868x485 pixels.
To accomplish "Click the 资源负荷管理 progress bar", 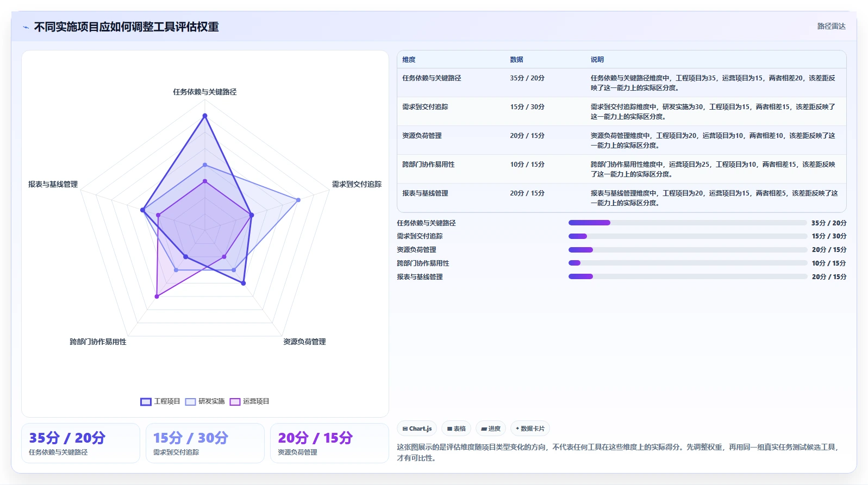I will coord(688,250).
